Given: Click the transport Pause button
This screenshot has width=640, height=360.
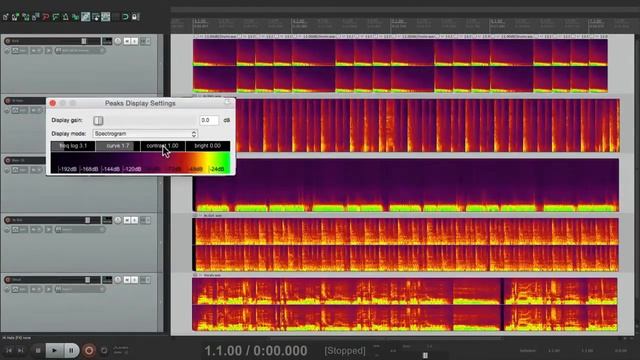Looking at the screenshot, I should 71,350.
